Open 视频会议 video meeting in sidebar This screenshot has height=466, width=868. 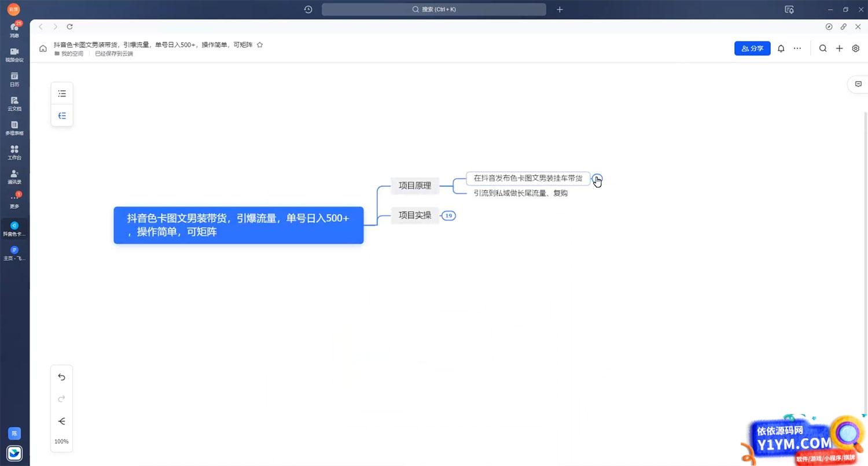[14, 55]
